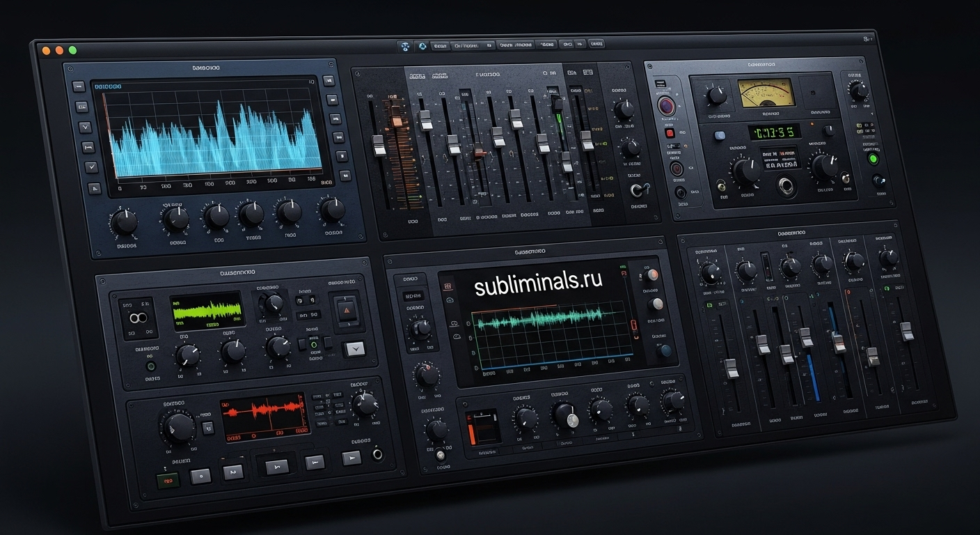The width and height of the screenshot is (980, 535).
Task: Expand the chevron-down button left of the blue spectrum
Action: pyautogui.click(x=85, y=127)
